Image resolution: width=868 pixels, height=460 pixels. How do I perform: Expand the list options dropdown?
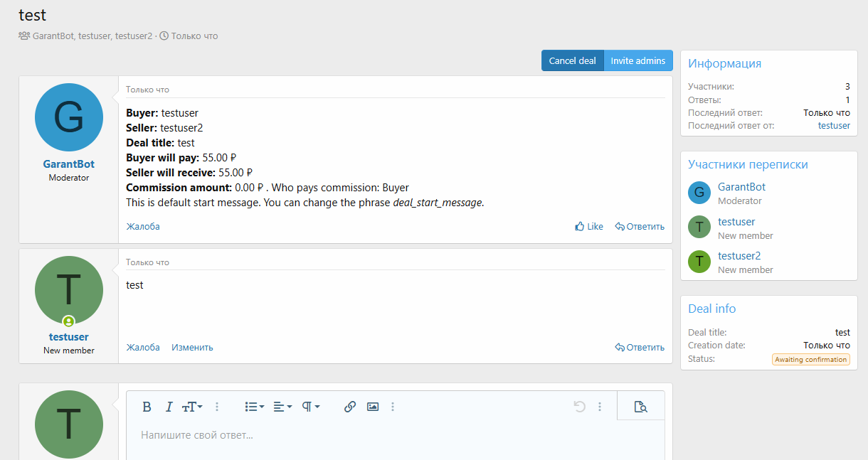254,407
